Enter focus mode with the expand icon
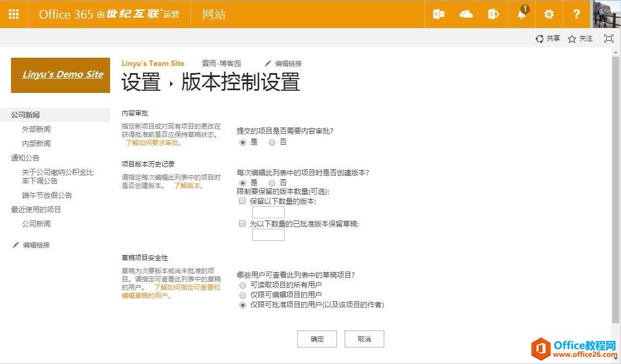The image size is (621, 364). click(x=608, y=38)
